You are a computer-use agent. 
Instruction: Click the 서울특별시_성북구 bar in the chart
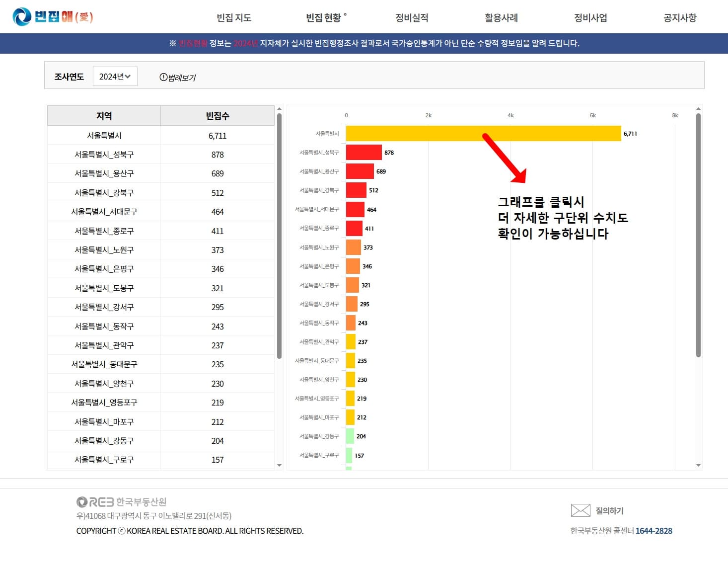[363, 153]
